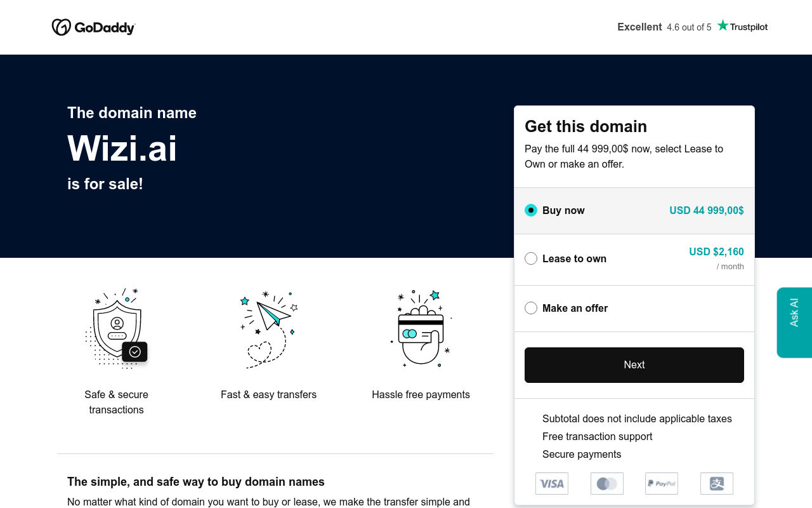Image resolution: width=812 pixels, height=508 pixels.
Task: Open the Trustpilot star rating
Action: 742,26
